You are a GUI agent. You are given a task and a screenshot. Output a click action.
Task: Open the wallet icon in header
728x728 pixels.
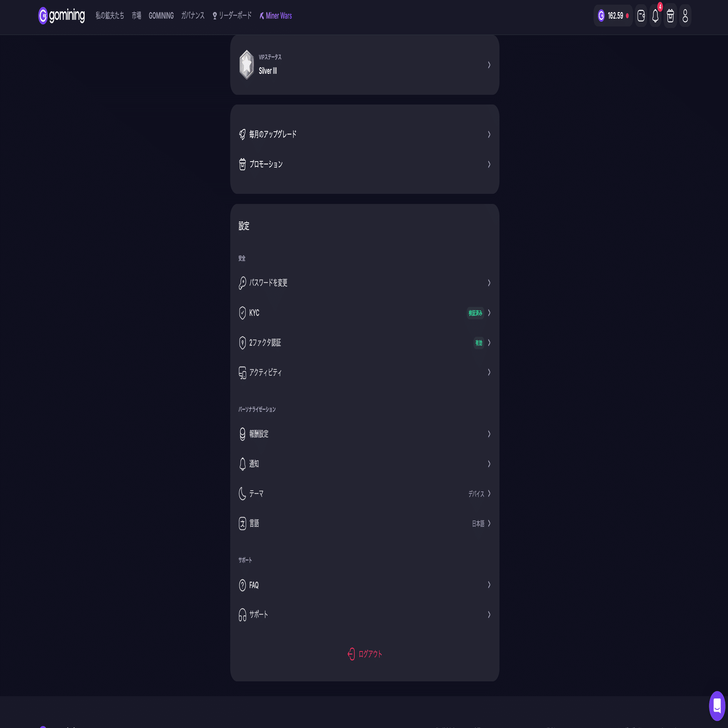pos(641,16)
